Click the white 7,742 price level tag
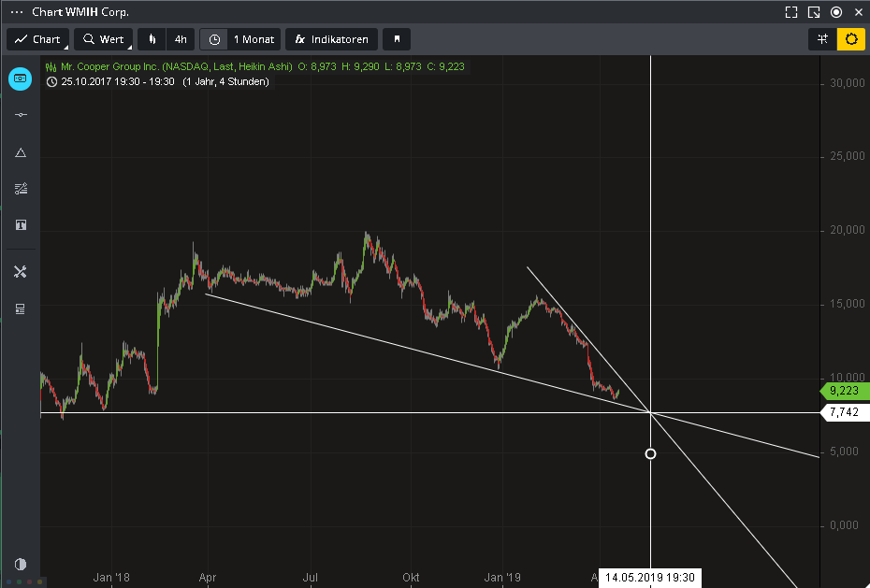Screen dimensions: 870x588 click(844, 412)
